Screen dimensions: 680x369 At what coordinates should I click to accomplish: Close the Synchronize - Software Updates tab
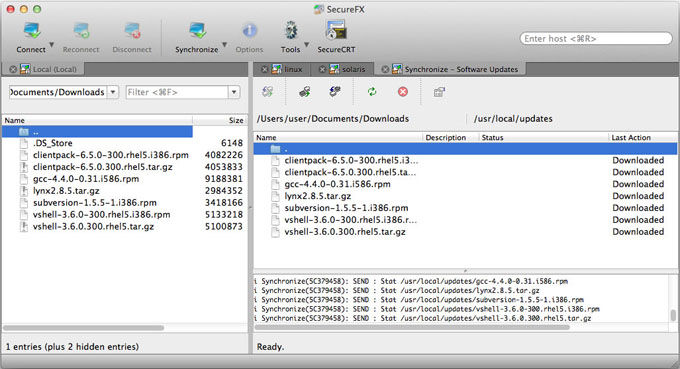coord(385,69)
